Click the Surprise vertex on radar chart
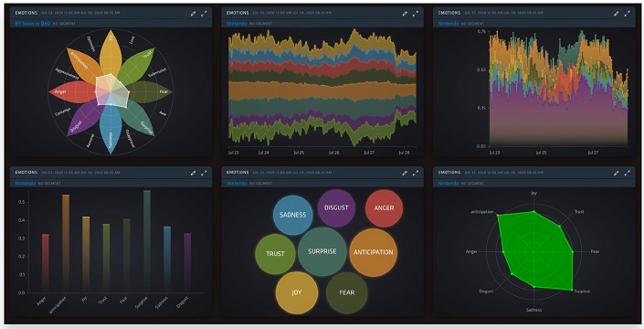The image size is (644, 329). coord(572,290)
